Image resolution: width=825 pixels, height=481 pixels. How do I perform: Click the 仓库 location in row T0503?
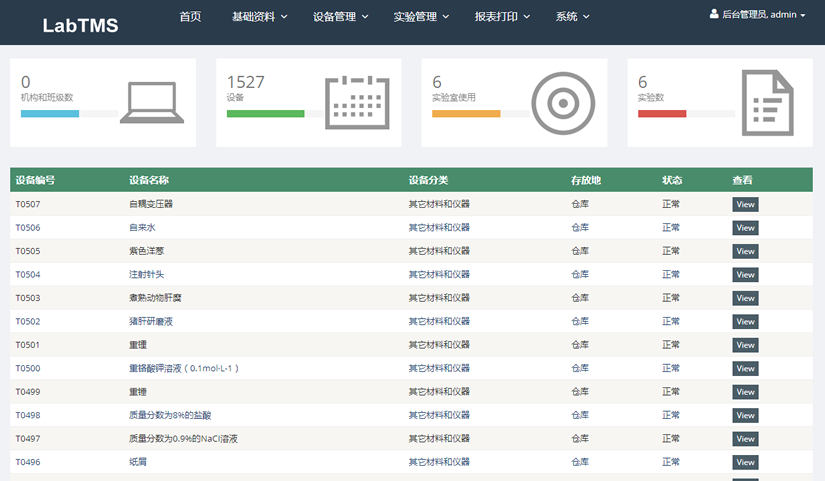(580, 298)
